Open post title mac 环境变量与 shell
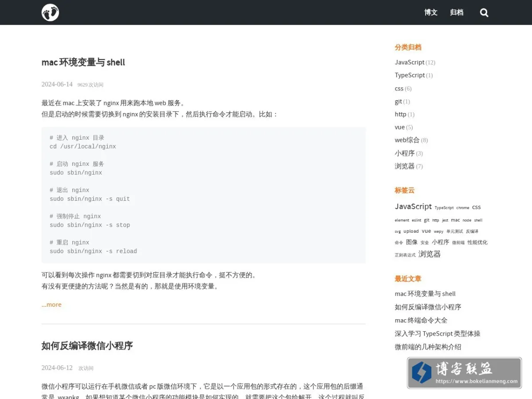The width and height of the screenshot is (532, 399). pos(83,63)
